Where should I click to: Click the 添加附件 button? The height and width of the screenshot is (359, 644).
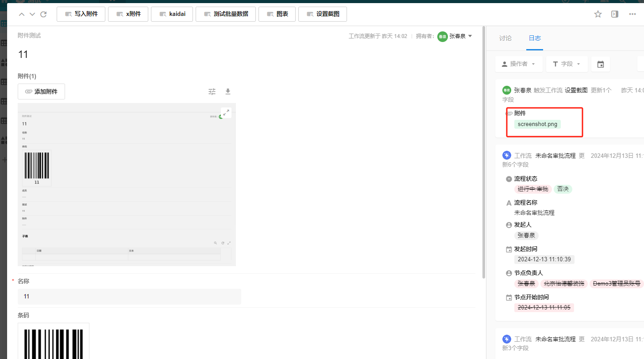click(41, 92)
